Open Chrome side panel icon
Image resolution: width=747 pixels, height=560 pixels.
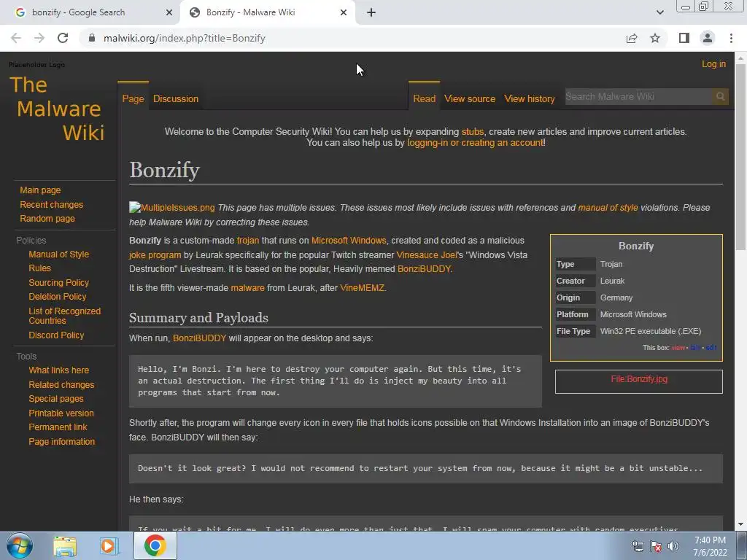tap(684, 38)
